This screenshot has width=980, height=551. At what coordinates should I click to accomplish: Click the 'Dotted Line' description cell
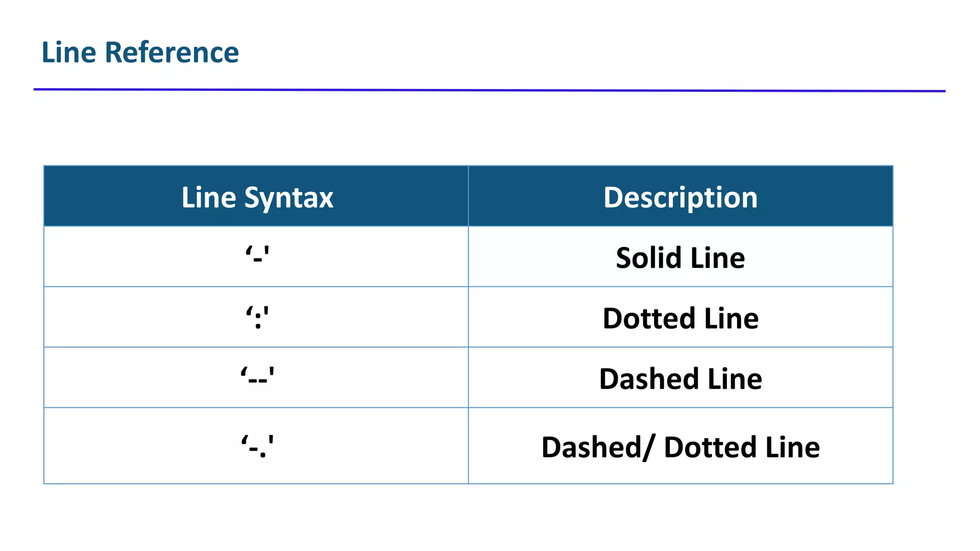pyautogui.click(x=680, y=318)
